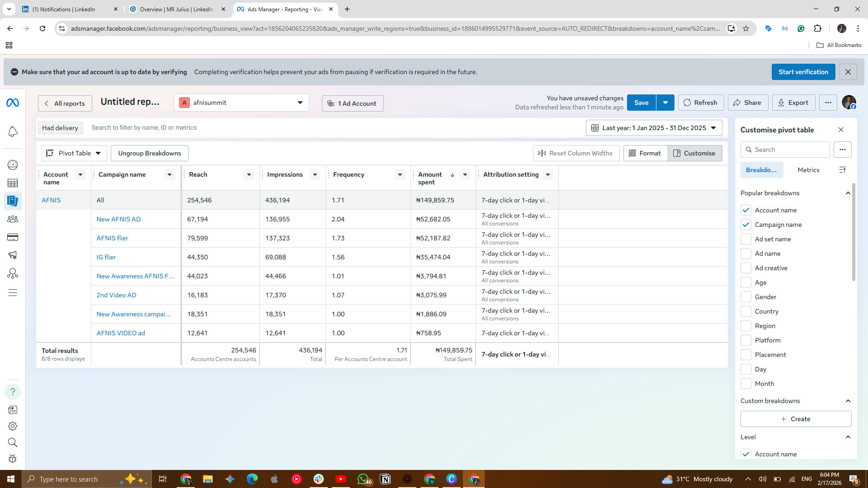The image size is (868, 488).
Task: Open notifications bell in left sidebar
Action: point(13,131)
